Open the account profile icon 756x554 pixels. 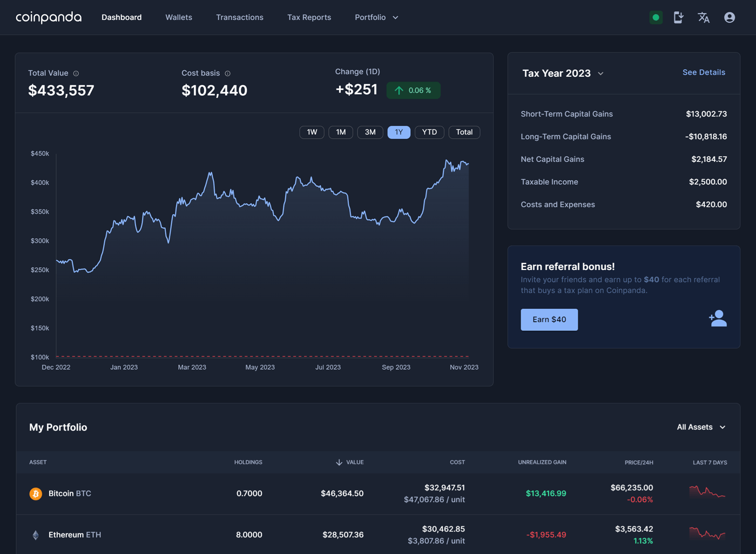click(730, 17)
